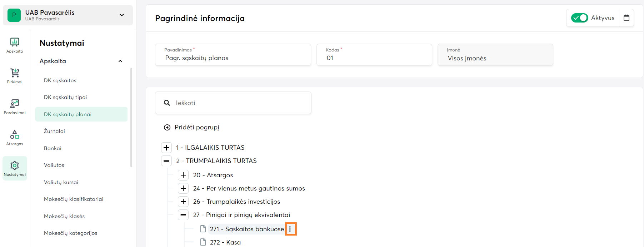The width and height of the screenshot is (644, 247).
Task: Toggle the Aktyvus switch off
Action: click(579, 18)
